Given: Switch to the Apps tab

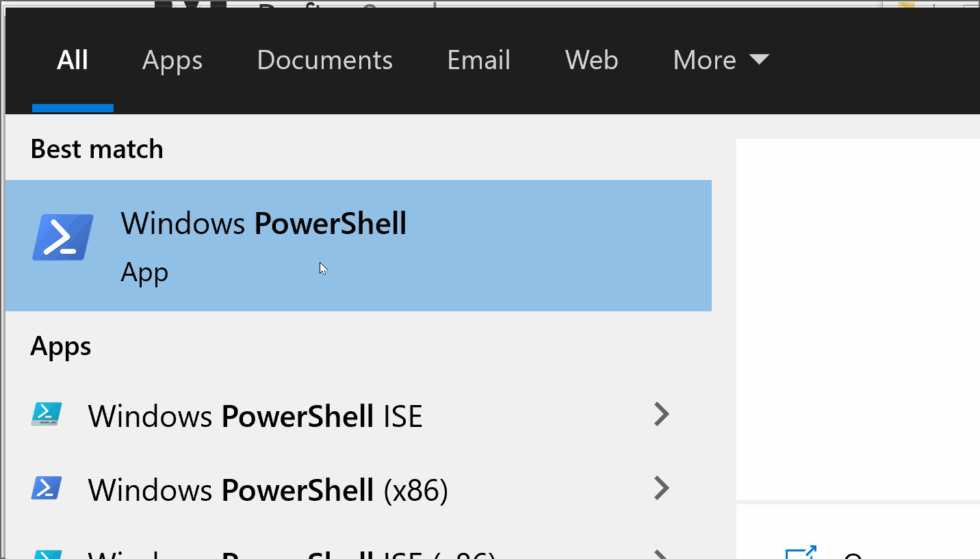Looking at the screenshot, I should click(x=172, y=60).
